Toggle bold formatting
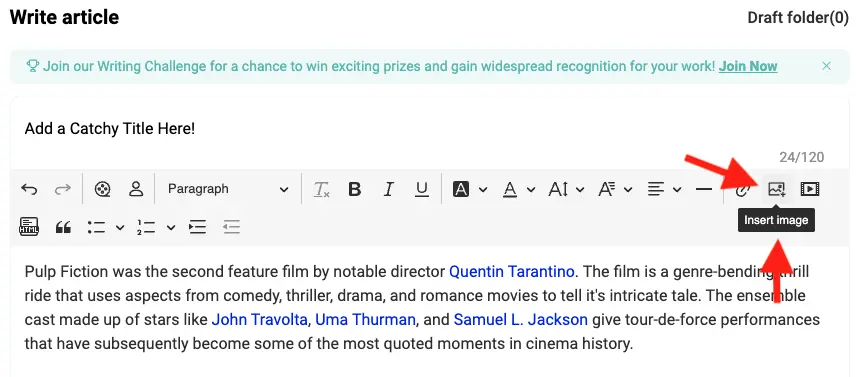 [x=355, y=189]
